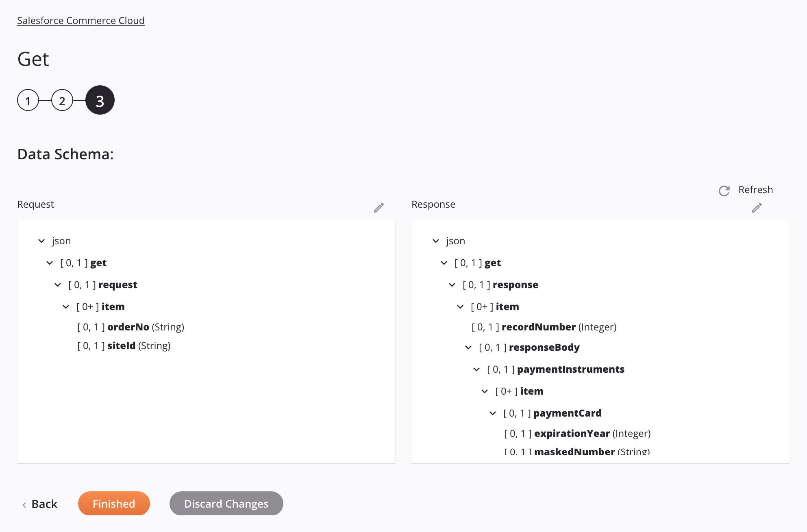Click Salesforce Commerce Cloud breadcrumb link
This screenshot has width=807, height=532.
[x=81, y=20]
